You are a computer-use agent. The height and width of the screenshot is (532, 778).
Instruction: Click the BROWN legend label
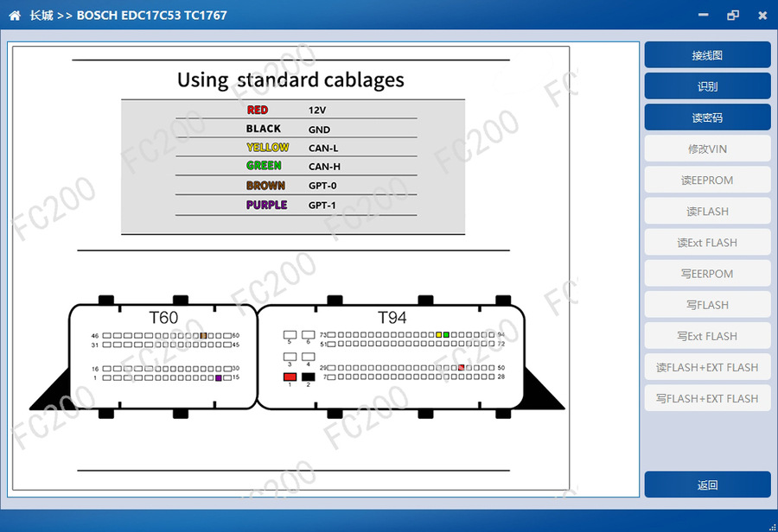tap(265, 186)
